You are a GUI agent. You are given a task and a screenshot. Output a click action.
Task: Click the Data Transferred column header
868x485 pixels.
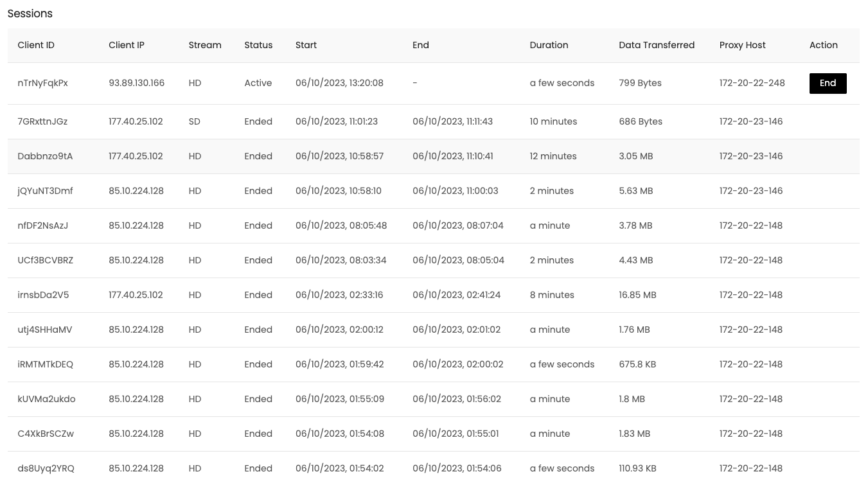click(x=657, y=45)
